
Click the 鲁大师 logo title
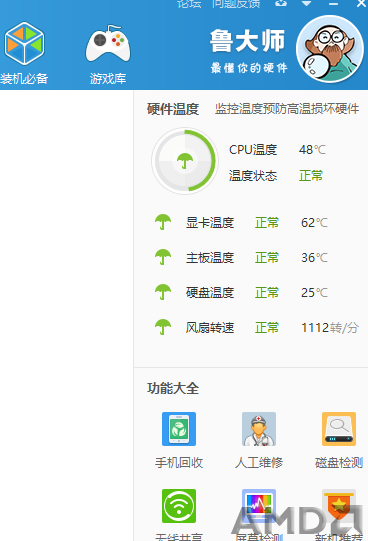[247, 41]
